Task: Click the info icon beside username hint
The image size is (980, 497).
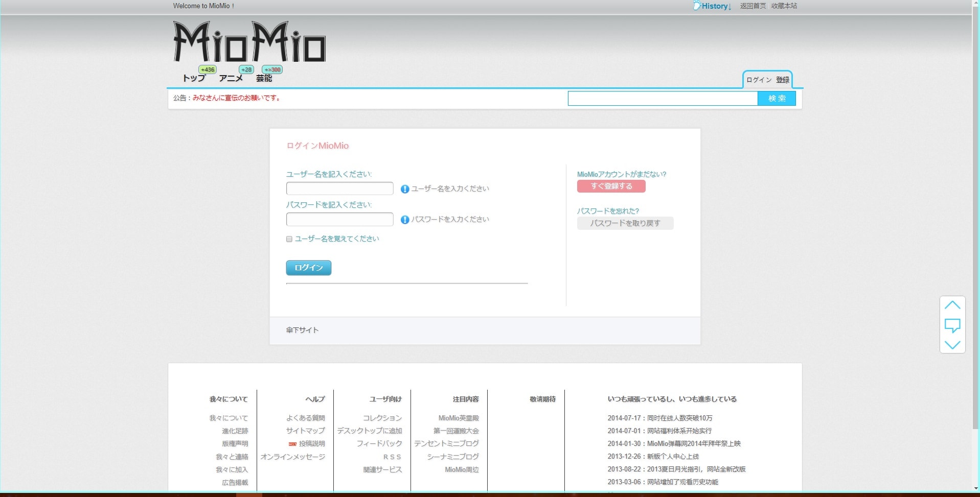Action: pos(405,189)
